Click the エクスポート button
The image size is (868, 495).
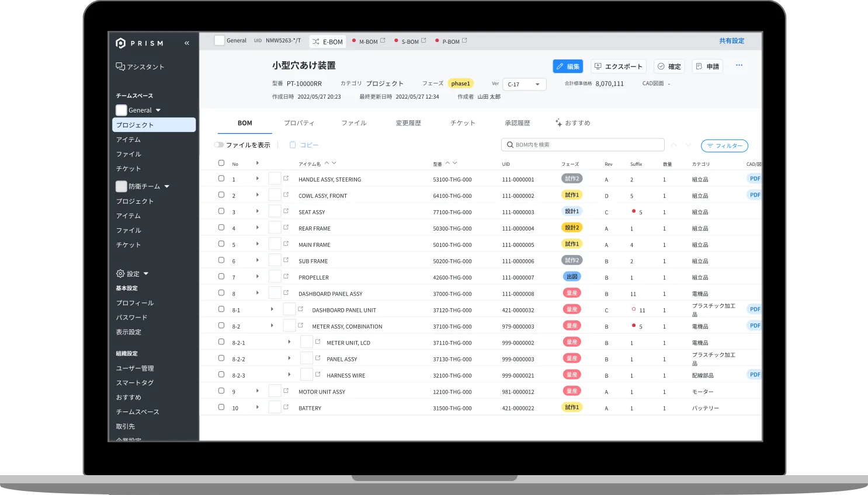click(x=619, y=67)
